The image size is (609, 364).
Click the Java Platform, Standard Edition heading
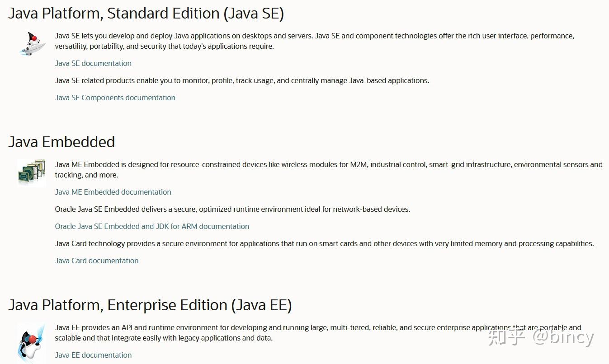tap(146, 14)
